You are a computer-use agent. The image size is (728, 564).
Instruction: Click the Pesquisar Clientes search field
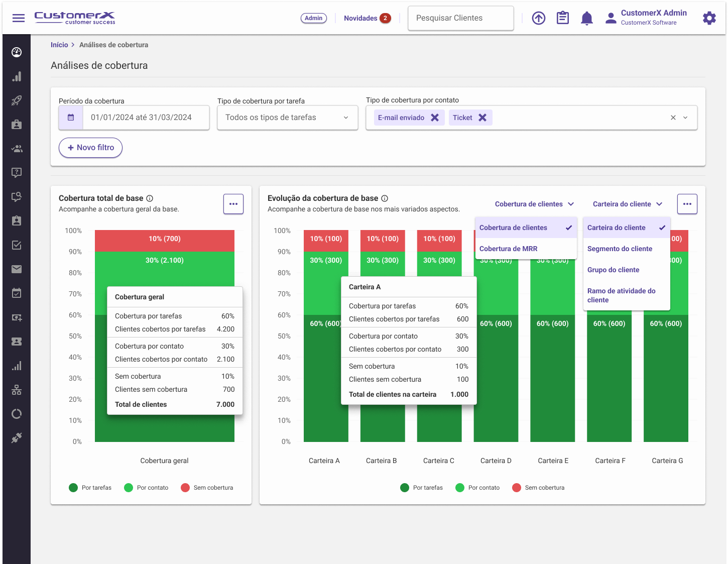click(x=460, y=18)
